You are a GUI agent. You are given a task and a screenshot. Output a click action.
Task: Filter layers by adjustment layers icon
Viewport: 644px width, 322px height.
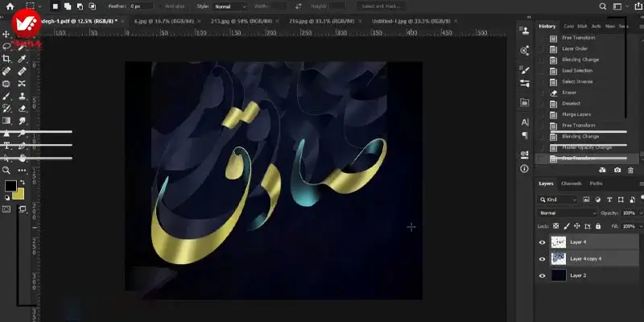pyautogui.click(x=598, y=200)
